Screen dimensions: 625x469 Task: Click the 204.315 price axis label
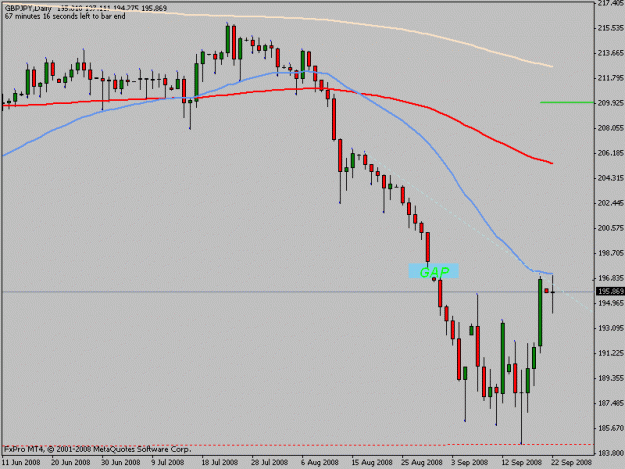pyautogui.click(x=610, y=178)
